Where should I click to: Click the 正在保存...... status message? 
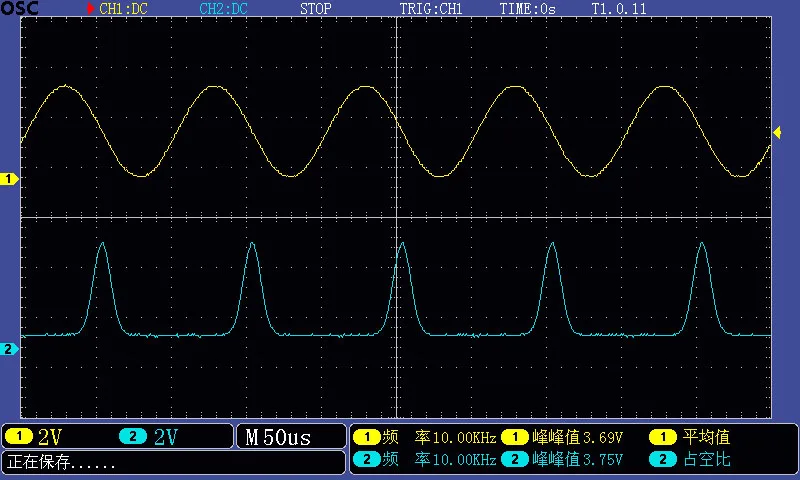point(61,462)
